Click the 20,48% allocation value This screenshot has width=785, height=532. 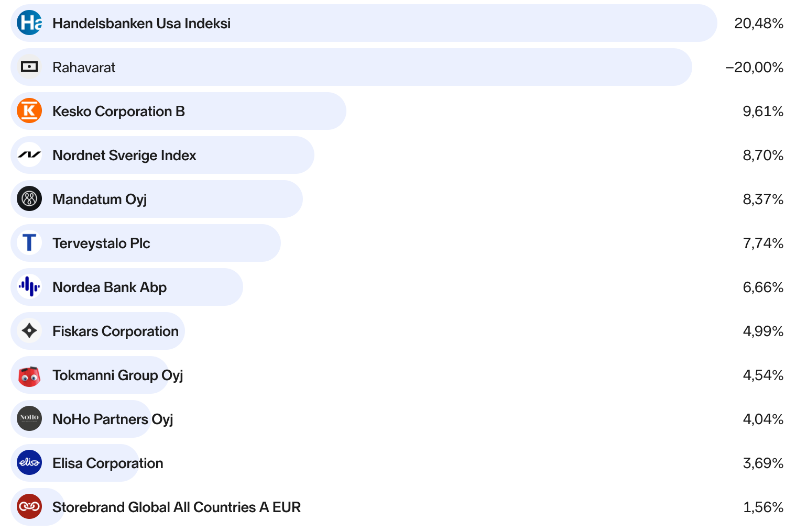tap(758, 24)
